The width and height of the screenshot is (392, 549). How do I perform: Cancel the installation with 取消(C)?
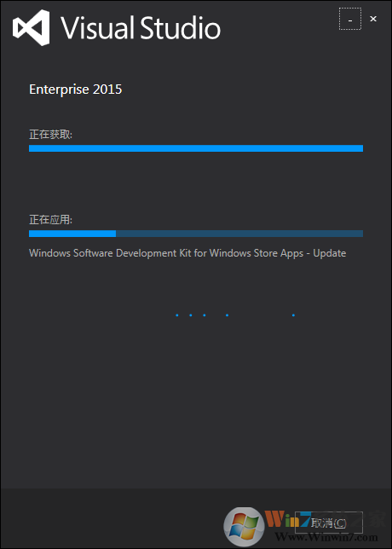[329, 523]
